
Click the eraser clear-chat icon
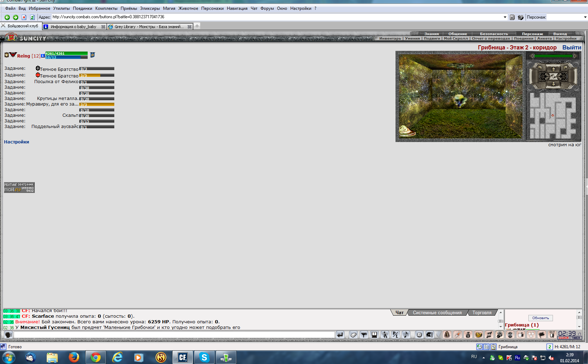(x=353, y=335)
